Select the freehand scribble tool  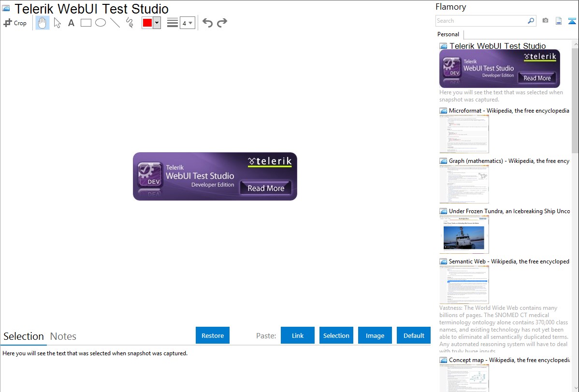click(x=130, y=23)
